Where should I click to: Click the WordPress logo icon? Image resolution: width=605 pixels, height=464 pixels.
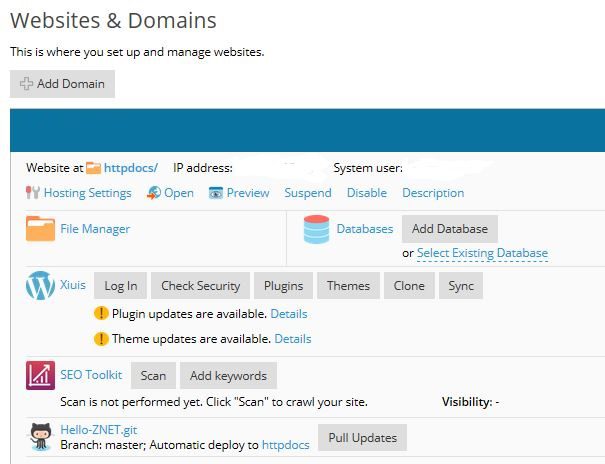point(40,285)
